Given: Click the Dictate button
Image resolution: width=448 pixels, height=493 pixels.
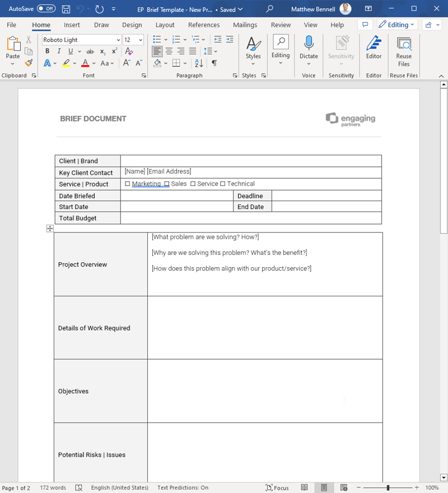Looking at the screenshot, I should (x=309, y=47).
